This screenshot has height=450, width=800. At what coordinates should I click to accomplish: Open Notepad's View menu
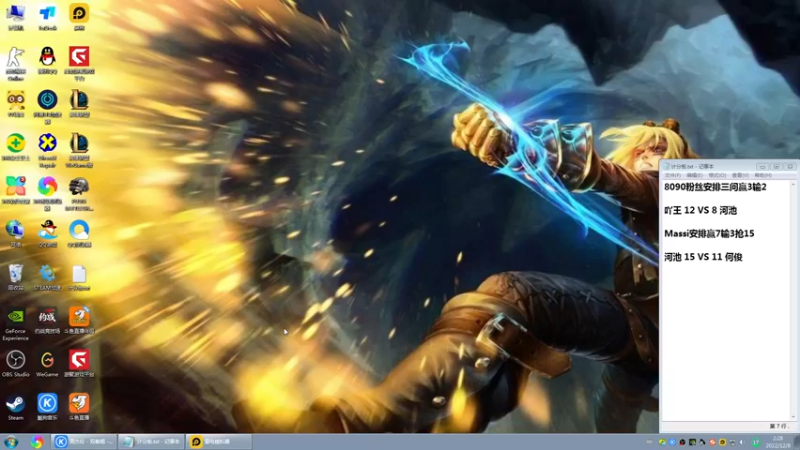click(x=740, y=175)
